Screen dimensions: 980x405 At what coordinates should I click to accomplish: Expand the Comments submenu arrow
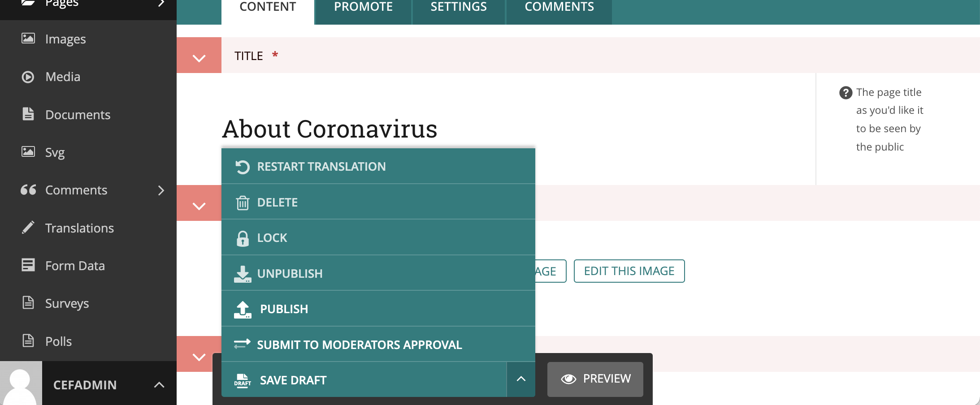(161, 190)
